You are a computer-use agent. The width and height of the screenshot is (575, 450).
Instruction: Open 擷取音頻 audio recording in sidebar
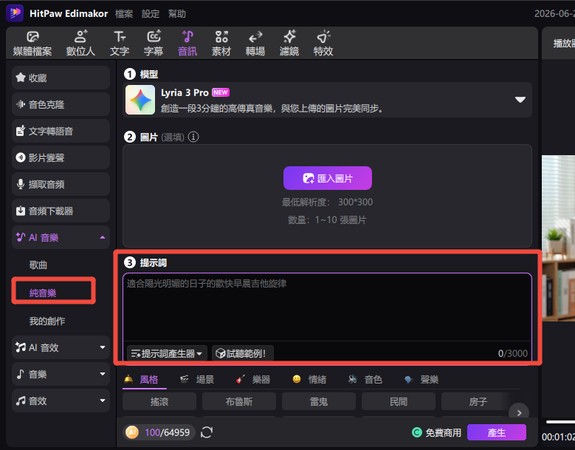(61, 184)
